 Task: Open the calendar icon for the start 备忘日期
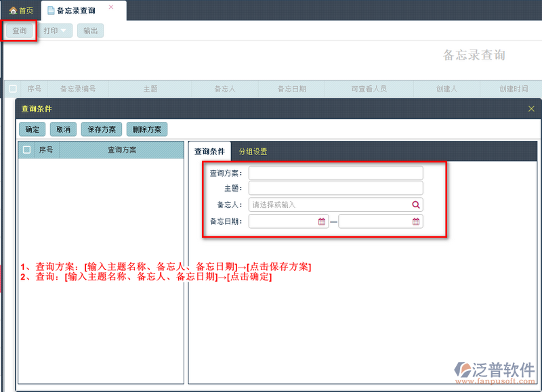pyautogui.click(x=322, y=221)
